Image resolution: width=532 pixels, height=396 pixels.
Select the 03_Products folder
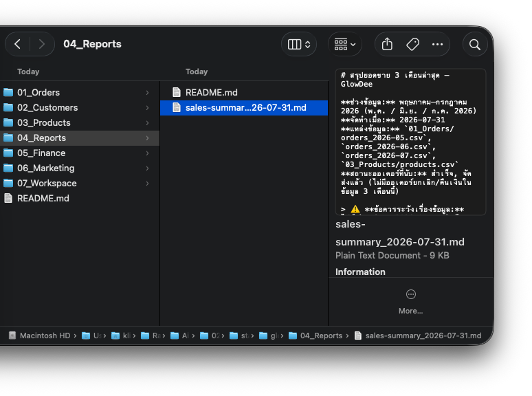pos(80,122)
